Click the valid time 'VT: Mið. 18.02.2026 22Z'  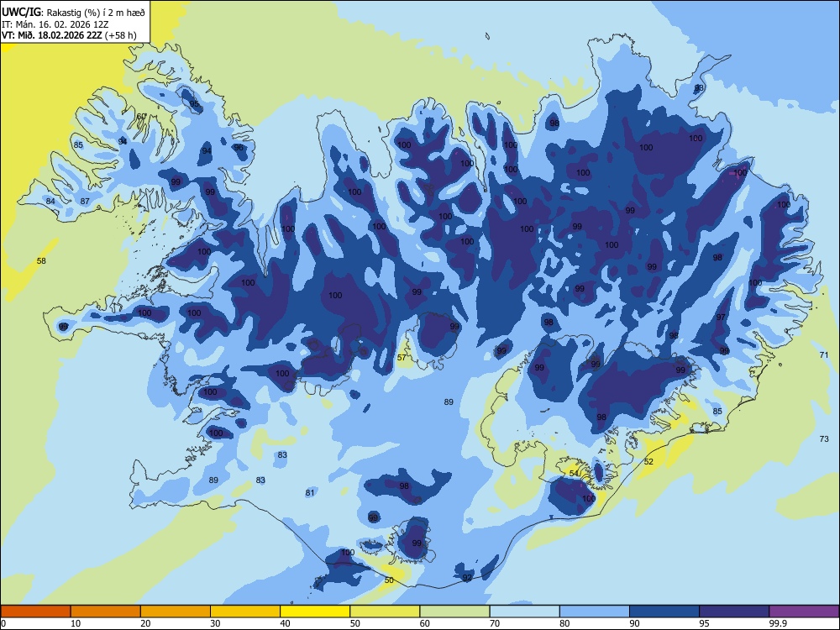coord(51,35)
